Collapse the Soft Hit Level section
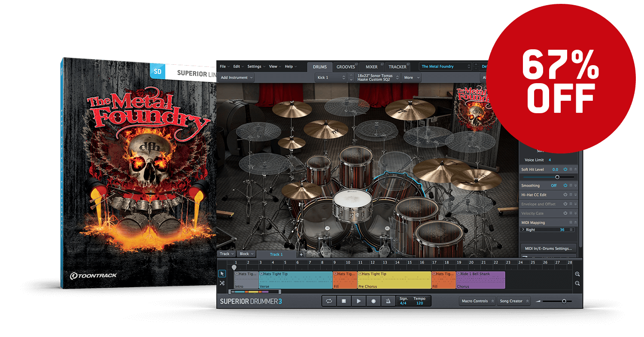The width and height of the screenshot is (644, 337). pos(575,169)
